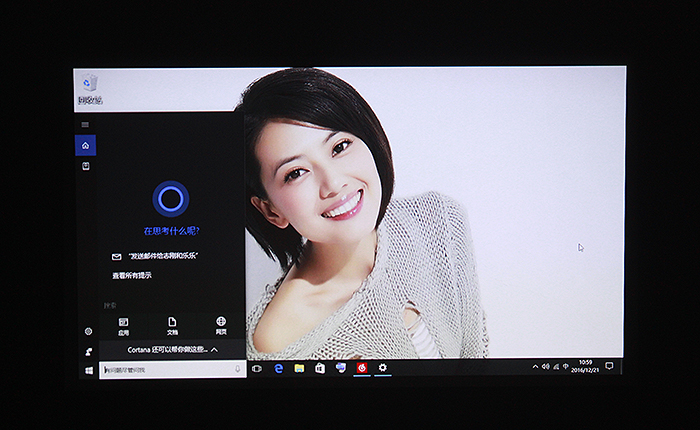Open the Recycle Bin desktop icon

coord(90,89)
